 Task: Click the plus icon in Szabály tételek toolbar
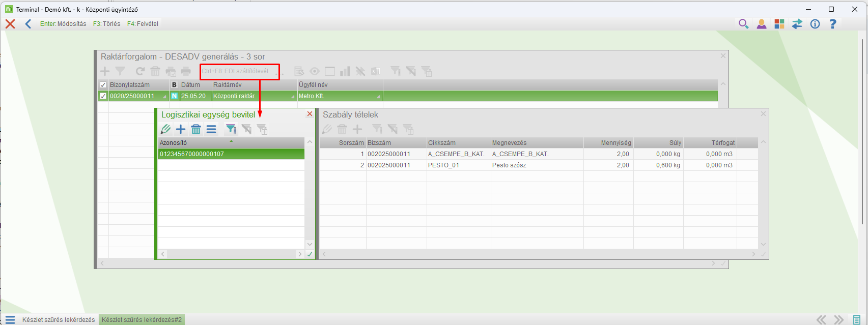[357, 129]
